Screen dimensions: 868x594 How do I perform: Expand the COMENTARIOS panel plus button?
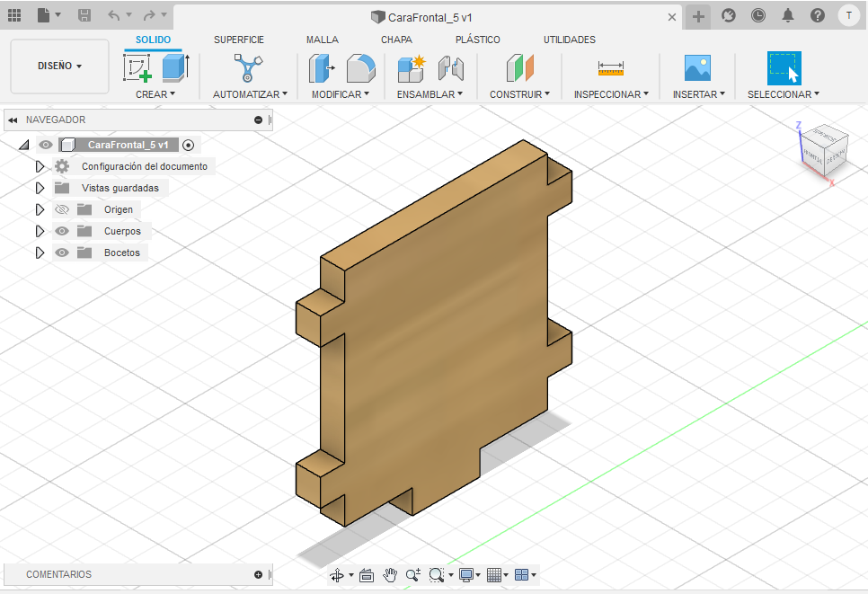pos(258,574)
